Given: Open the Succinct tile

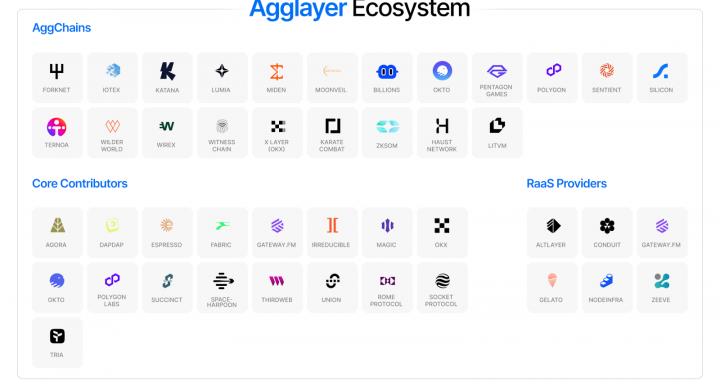Looking at the screenshot, I should coord(168,287).
